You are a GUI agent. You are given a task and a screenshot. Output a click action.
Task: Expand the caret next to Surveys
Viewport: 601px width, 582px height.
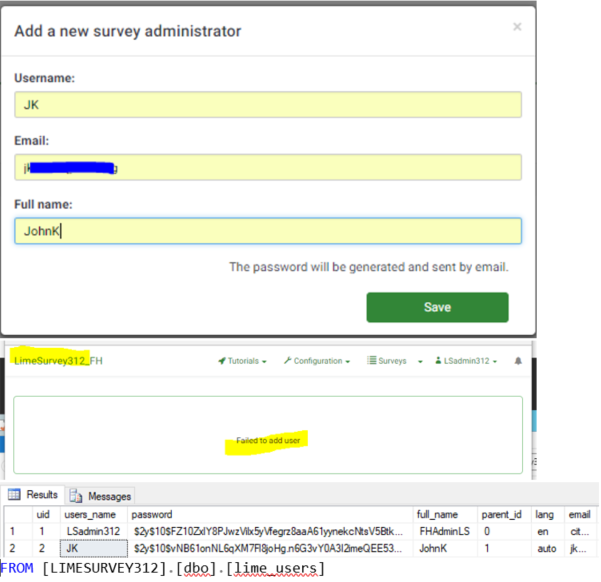click(x=420, y=361)
